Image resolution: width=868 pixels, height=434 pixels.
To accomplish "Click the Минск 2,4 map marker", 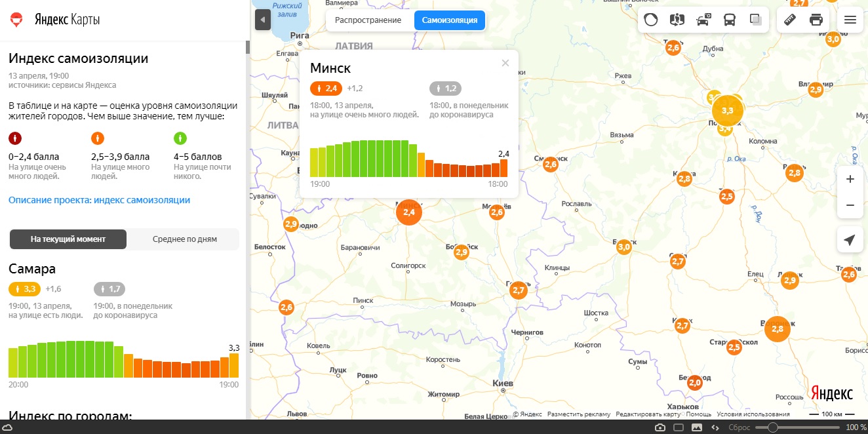I will (409, 212).
